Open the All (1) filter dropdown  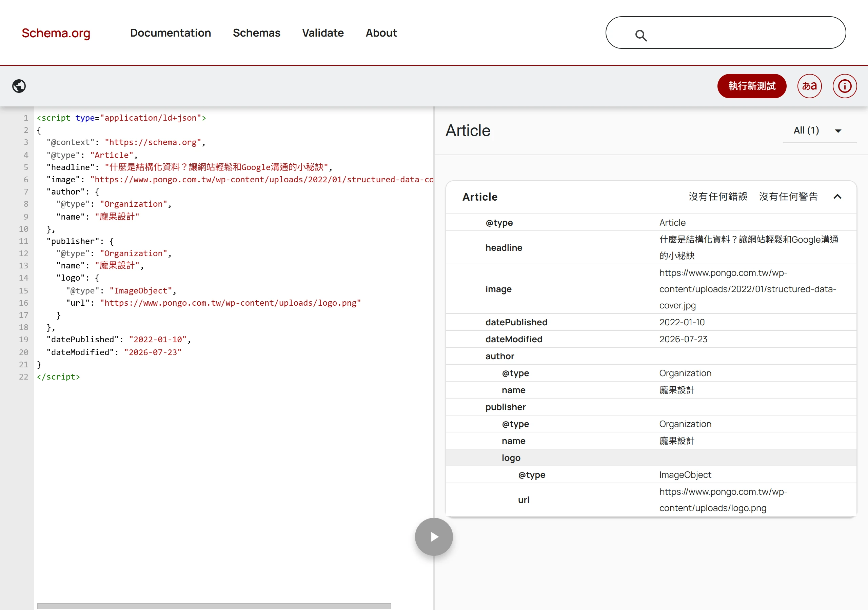tap(819, 131)
